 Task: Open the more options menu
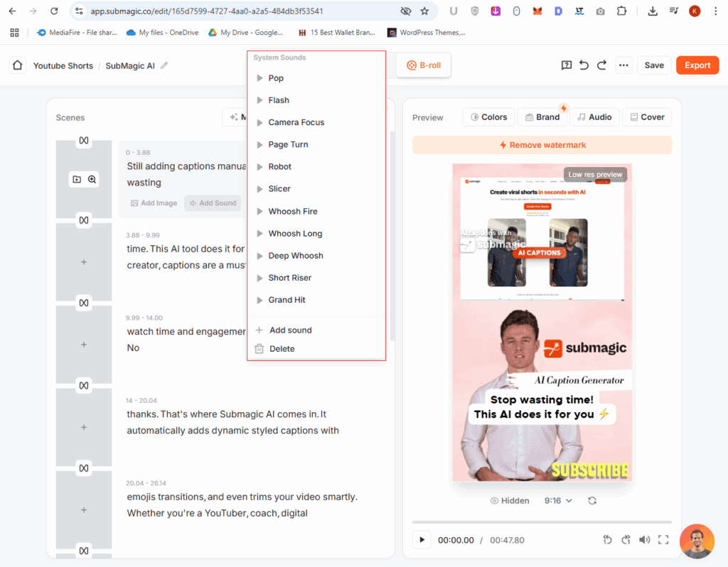click(623, 65)
